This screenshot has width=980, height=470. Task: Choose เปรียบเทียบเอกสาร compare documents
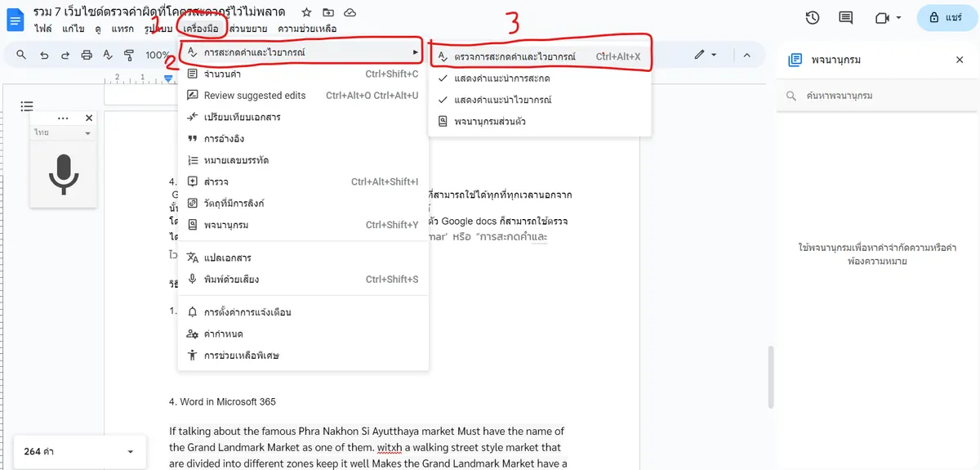click(303, 117)
